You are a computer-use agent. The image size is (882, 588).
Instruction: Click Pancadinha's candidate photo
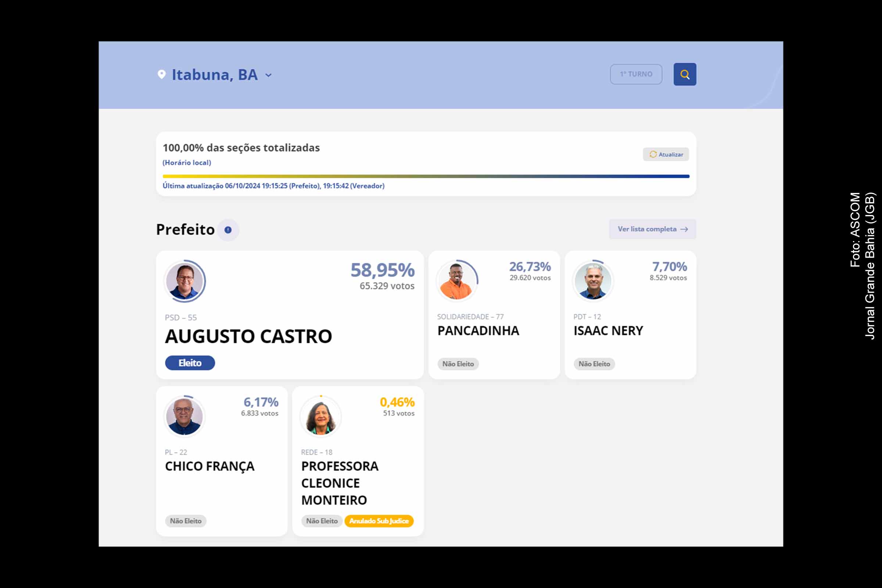point(456,281)
